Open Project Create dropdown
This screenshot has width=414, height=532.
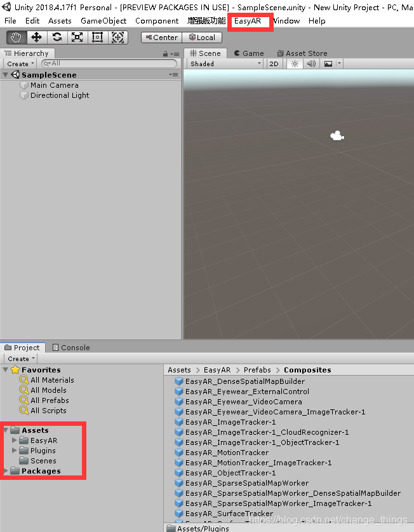21,358
